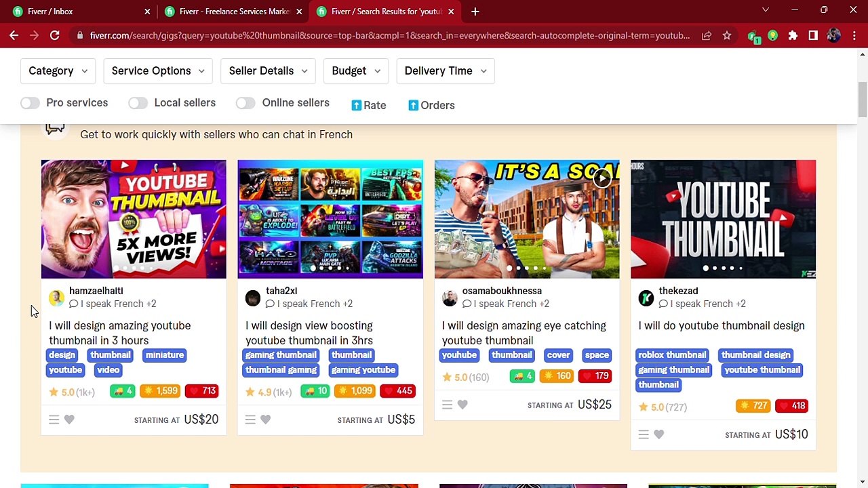Click thekezad's seller avatar

646,298
